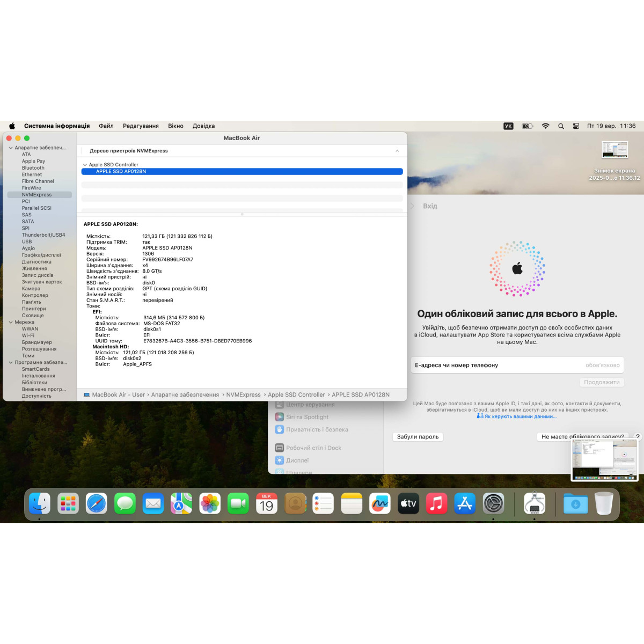Open Finder from the Dock
Viewport: 644px width, 644px height.
40,503
